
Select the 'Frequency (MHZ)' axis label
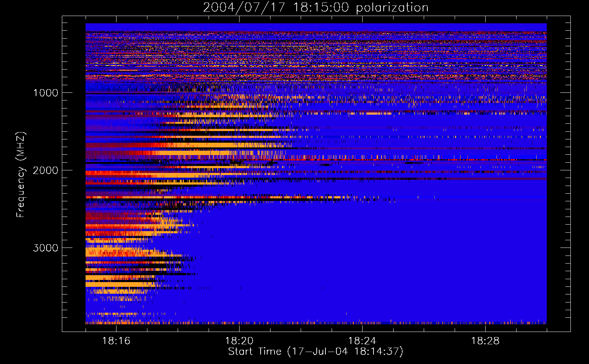[x=21, y=175]
